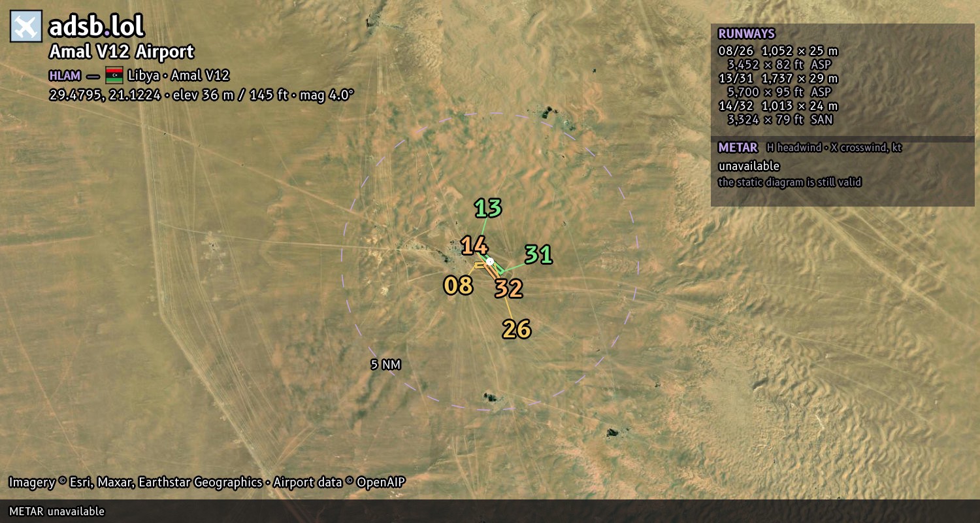Select runway 31 label on map
This screenshot has width=980, height=523.
(539, 254)
